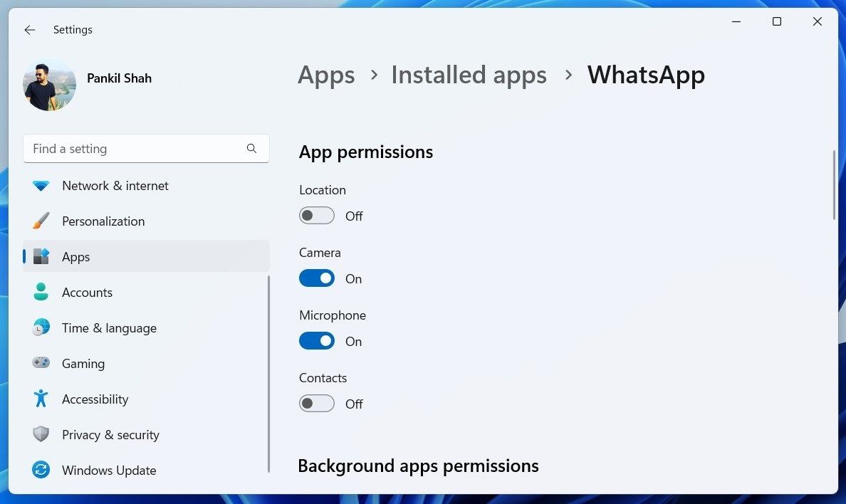Select the Accounts icon
Screen dimensions: 846x504
(41, 293)
